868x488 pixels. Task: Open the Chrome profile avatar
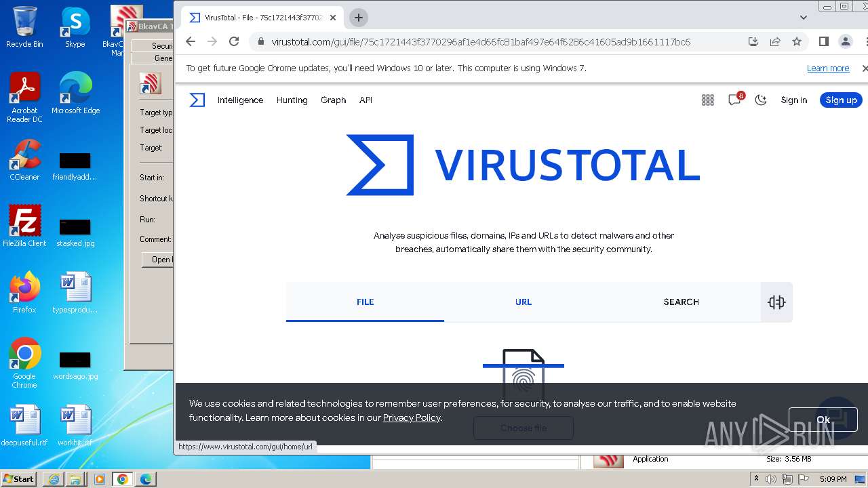click(846, 41)
